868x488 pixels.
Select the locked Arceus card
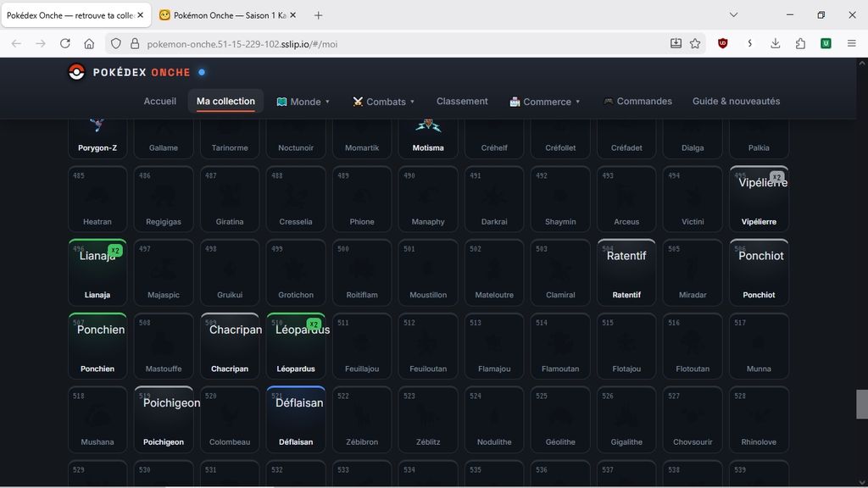click(626, 198)
